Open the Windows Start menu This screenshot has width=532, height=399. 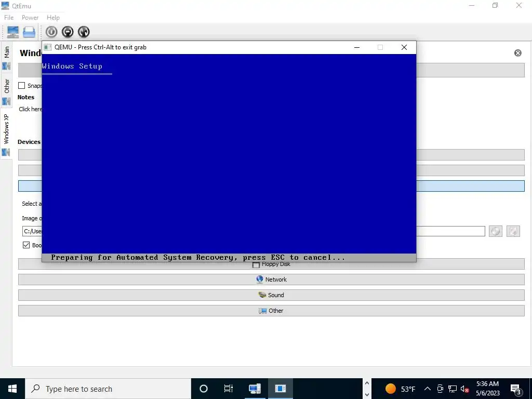(x=12, y=389)
